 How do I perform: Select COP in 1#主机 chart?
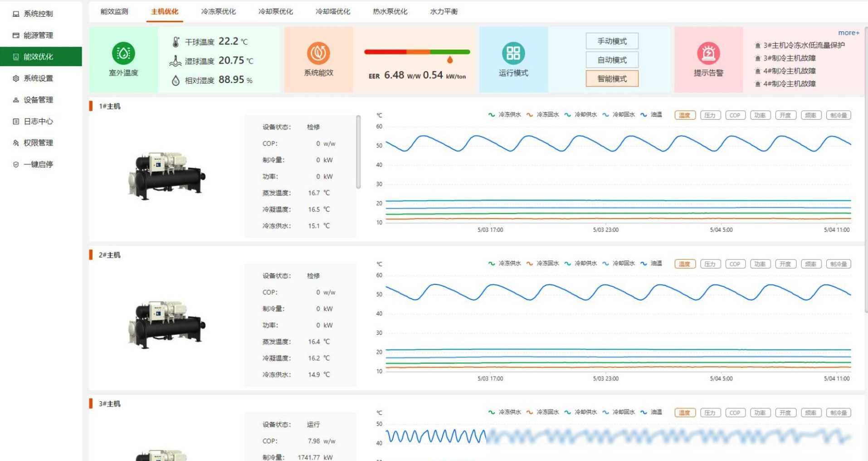(x=735, y=115)
